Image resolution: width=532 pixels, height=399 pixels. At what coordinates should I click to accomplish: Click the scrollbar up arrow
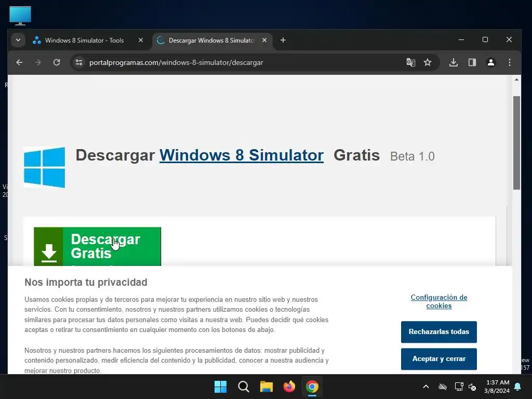516,79
